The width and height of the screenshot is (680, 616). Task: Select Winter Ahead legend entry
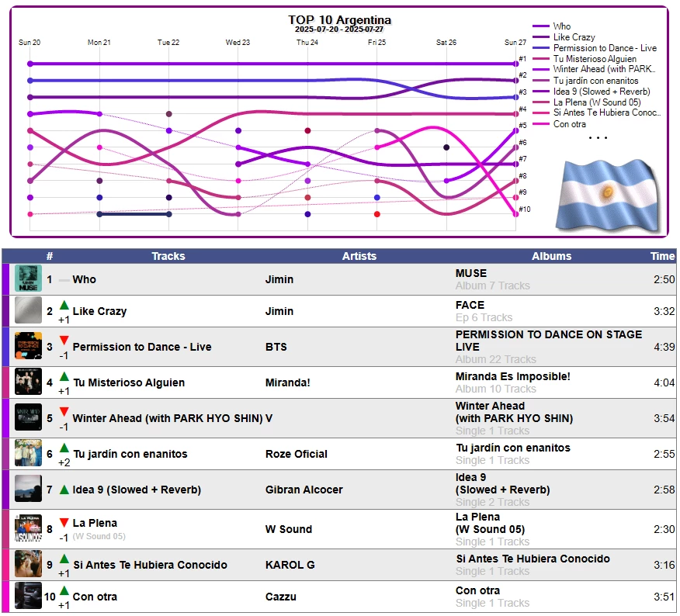[x=604, y=69]
